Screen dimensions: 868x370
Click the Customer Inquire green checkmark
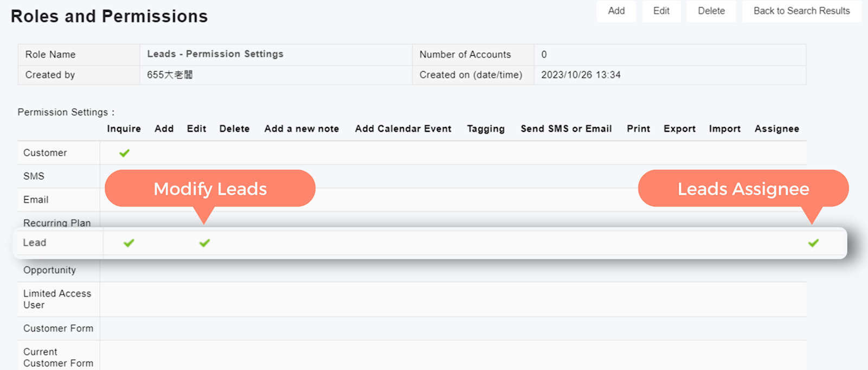click(124, 153)
